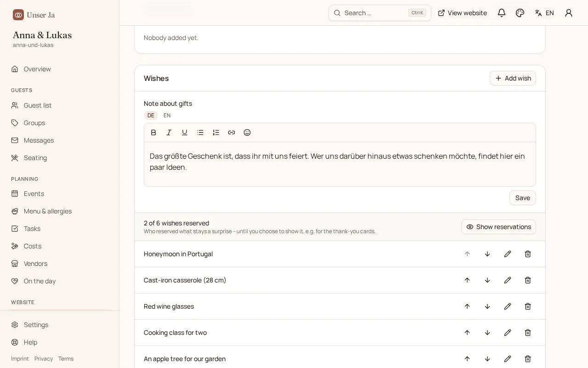
Task: Open Events in planning section
Action: tap(60, 194)
